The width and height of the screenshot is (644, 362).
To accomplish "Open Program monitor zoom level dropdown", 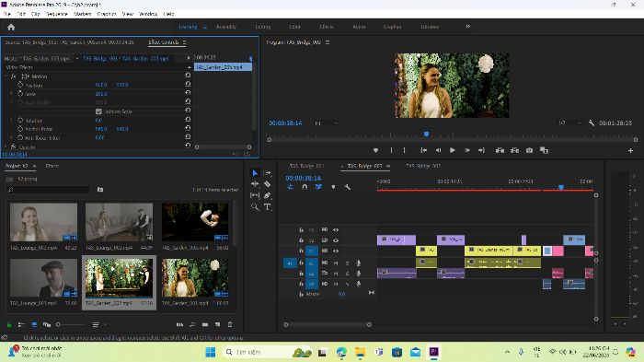I will pos(327,123).
